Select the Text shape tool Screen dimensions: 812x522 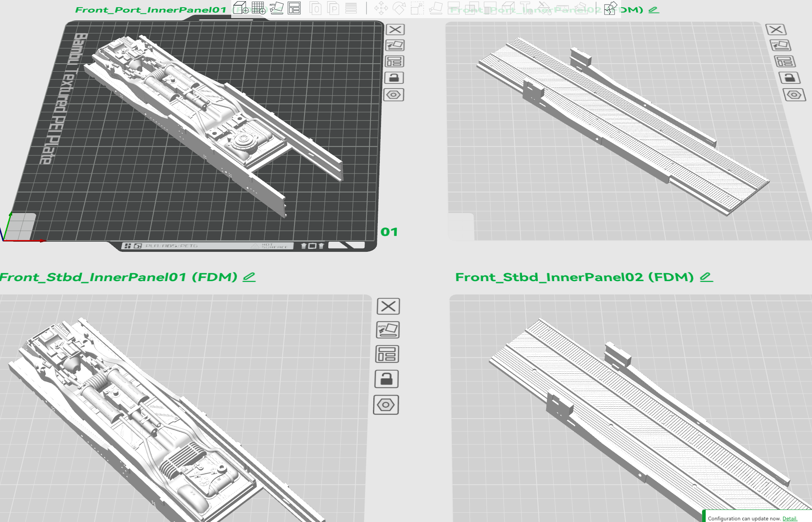coord(526,8)
